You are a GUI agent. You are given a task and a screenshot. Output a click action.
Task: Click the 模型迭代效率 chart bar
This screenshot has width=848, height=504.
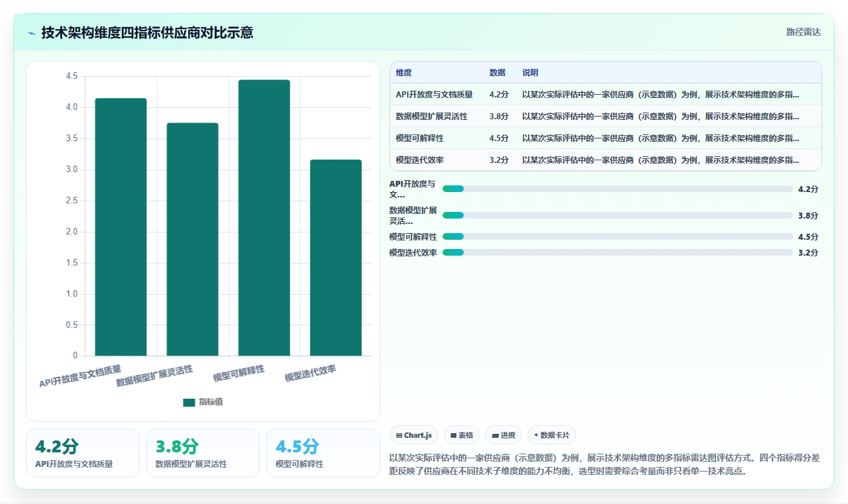point(336,258)
